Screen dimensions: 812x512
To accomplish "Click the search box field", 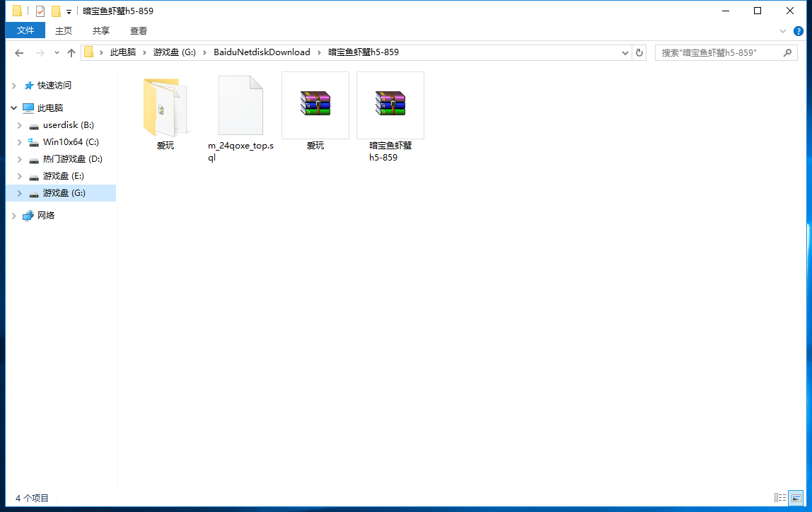I will (718, 52).
